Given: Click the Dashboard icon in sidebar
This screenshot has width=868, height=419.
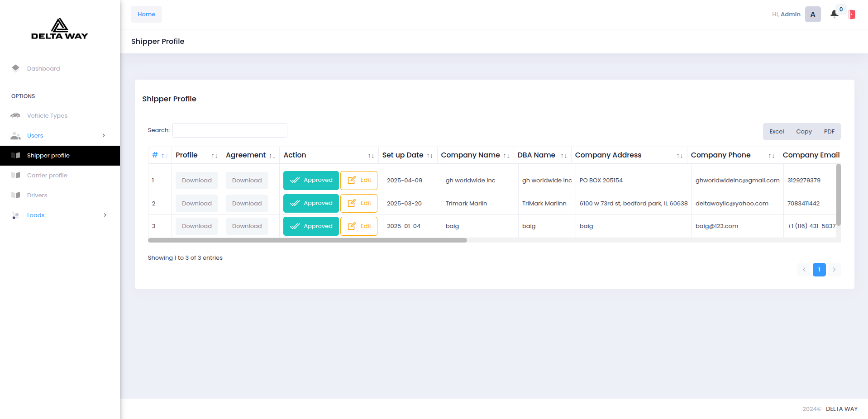Looking at the screenshot, I should pos(16,68).
